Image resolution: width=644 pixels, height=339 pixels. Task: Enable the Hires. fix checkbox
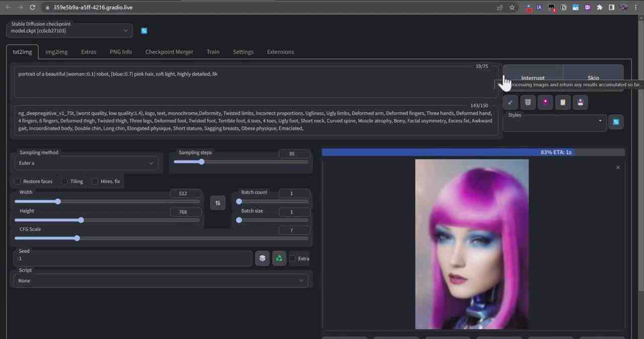tap(95, 181)
